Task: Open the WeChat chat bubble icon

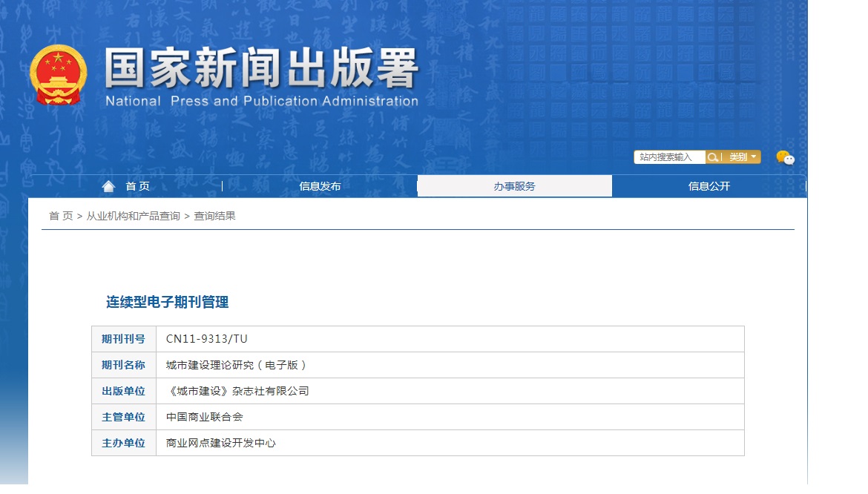Action: point(785,157)
